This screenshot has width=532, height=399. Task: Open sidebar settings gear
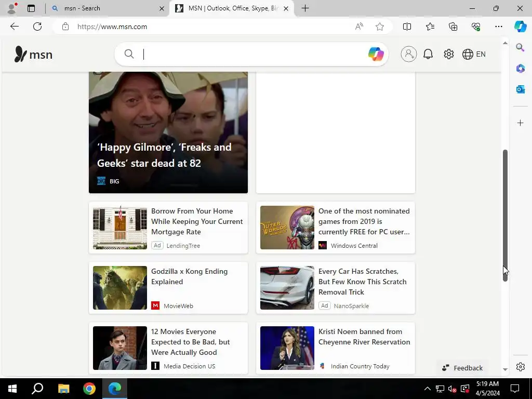(520, 367)
